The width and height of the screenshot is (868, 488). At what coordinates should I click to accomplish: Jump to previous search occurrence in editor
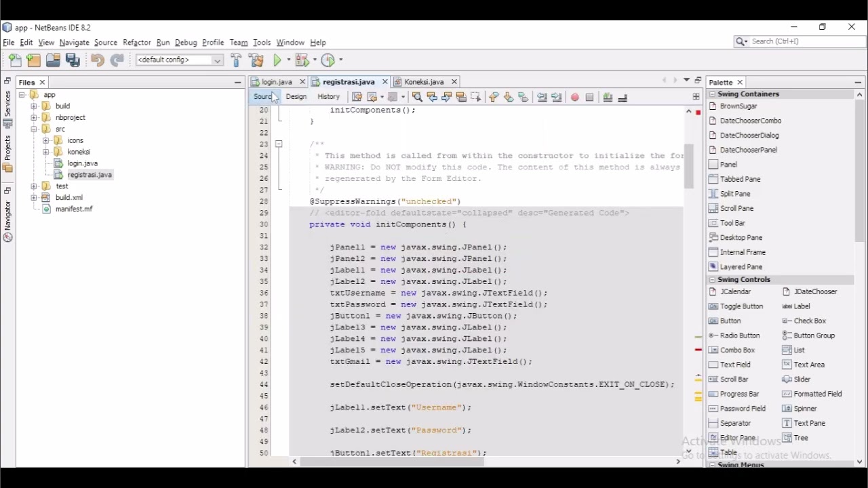(433, 98)
